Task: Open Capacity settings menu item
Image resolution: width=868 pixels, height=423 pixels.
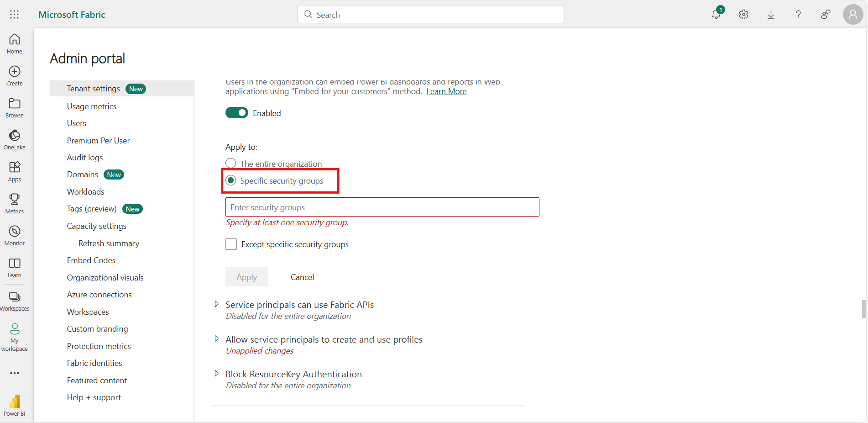Action: point(96,226)
